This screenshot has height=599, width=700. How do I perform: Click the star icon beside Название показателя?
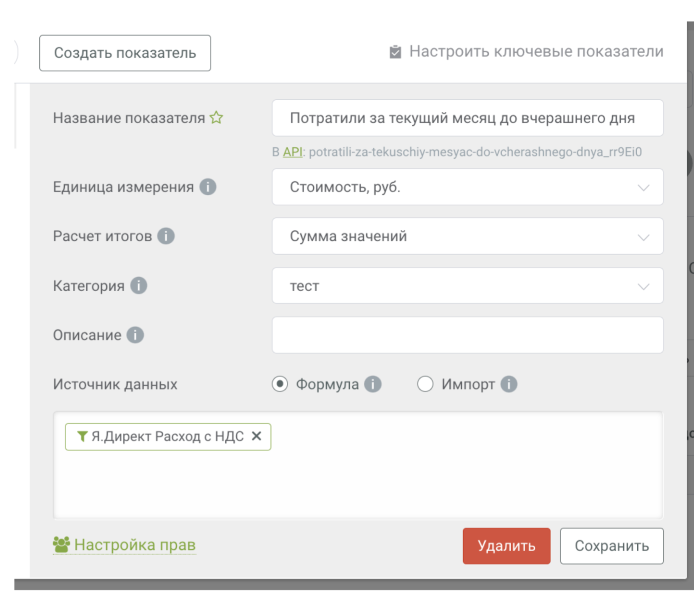[x=216, y=118]
